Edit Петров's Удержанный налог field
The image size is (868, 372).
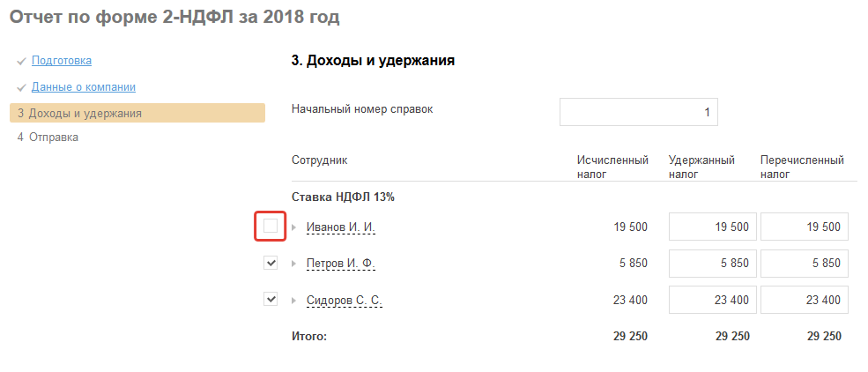[x=712, y=264]
